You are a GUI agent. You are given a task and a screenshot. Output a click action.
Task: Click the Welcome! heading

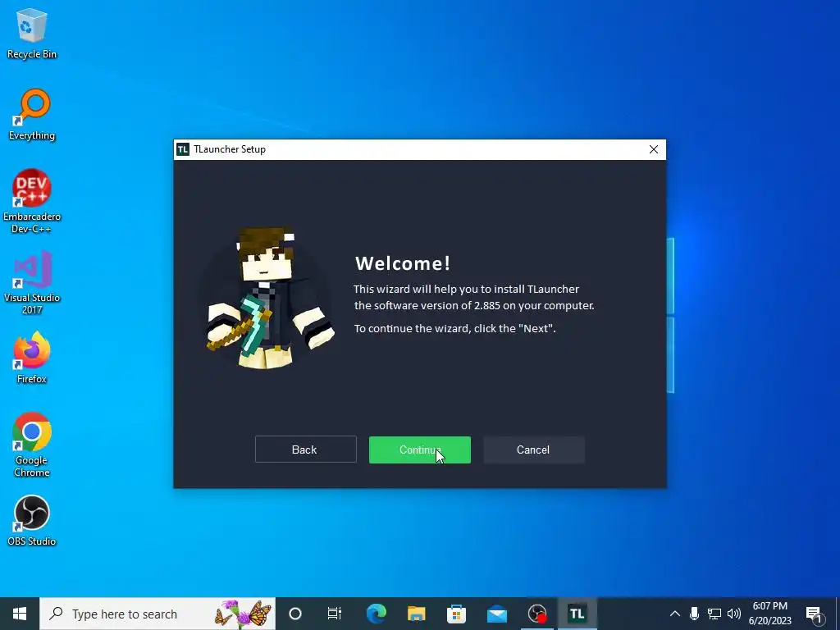(403, 263)
